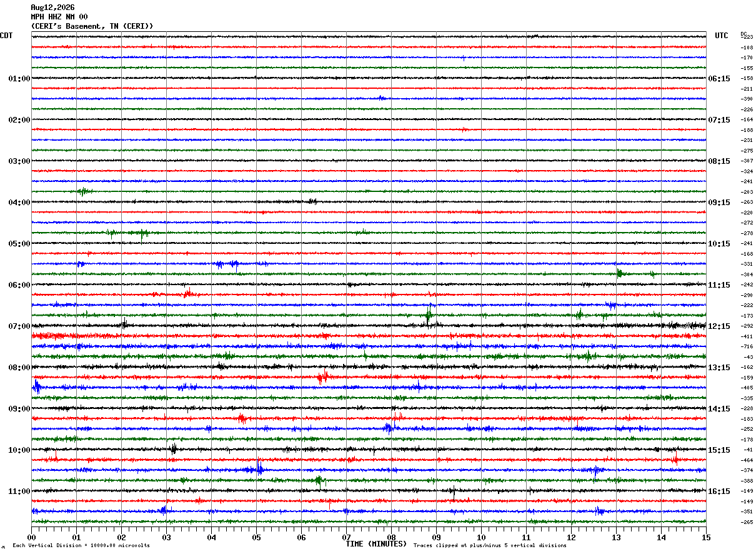
Task: Click the DC offset value -43
Action: tap(748, 357)
